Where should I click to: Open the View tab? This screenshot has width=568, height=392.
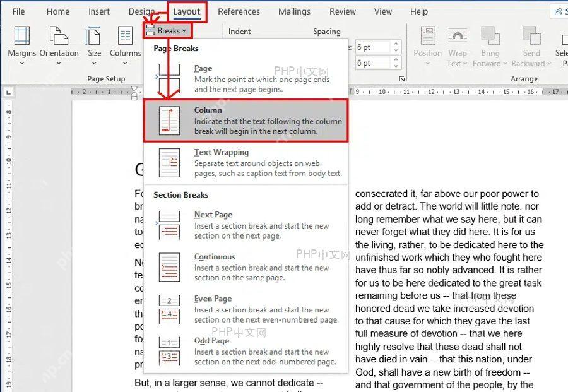(x=383, y=11)
